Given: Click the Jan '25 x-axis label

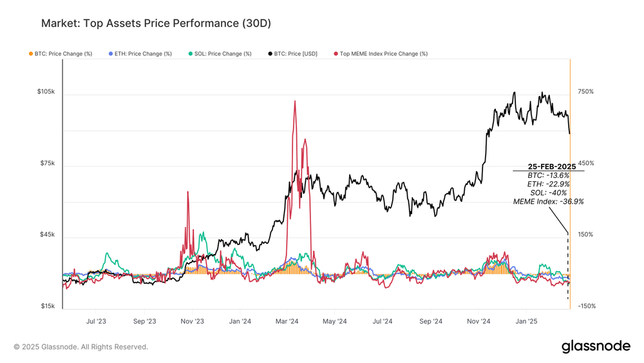Looking at the screenshot, I should [x=527, y=321].
